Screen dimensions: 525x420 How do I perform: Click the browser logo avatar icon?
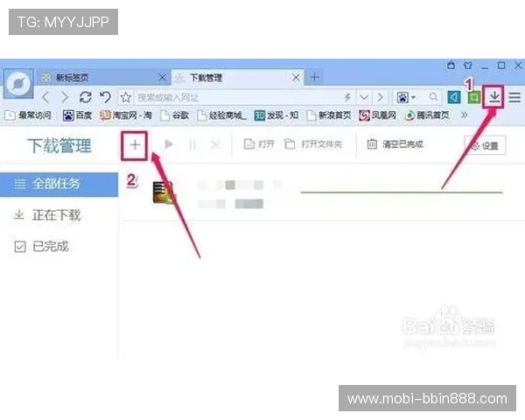pyautogui.click(x=18, y=83)
